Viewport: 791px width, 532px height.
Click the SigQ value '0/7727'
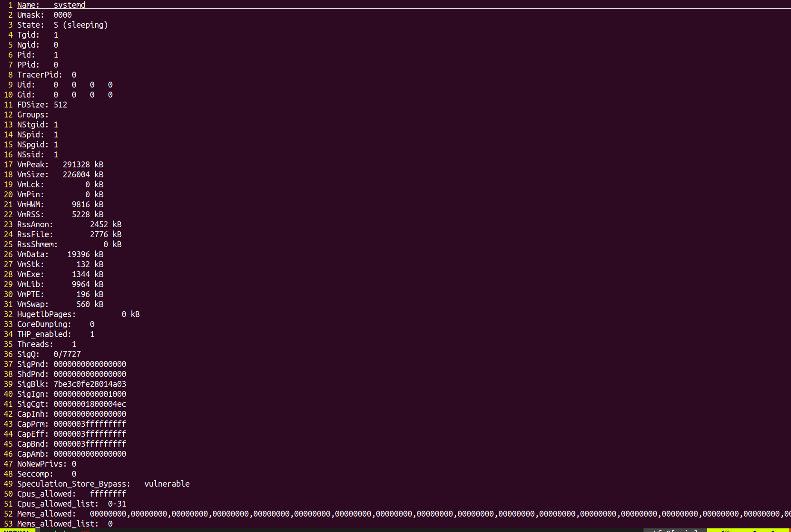(x=67, y=354)
